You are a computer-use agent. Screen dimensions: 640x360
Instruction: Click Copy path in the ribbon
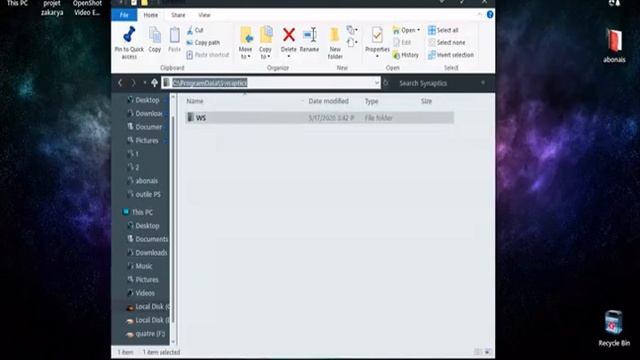(x=203, y=42)
